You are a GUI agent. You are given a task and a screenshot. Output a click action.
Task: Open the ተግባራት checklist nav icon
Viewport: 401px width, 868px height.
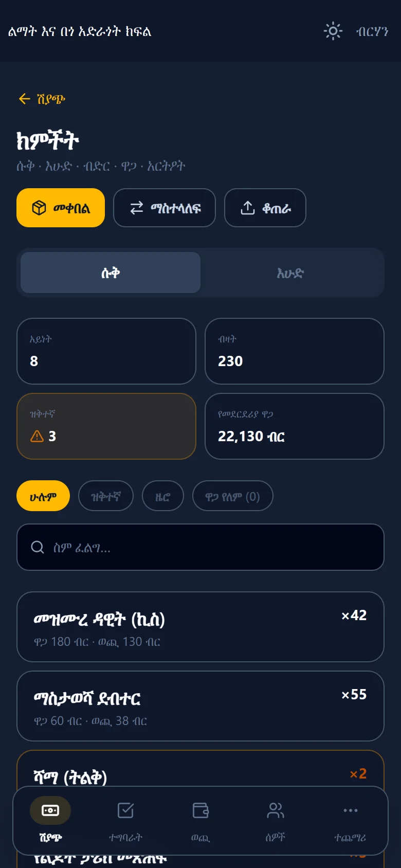[x=125, y=810]
